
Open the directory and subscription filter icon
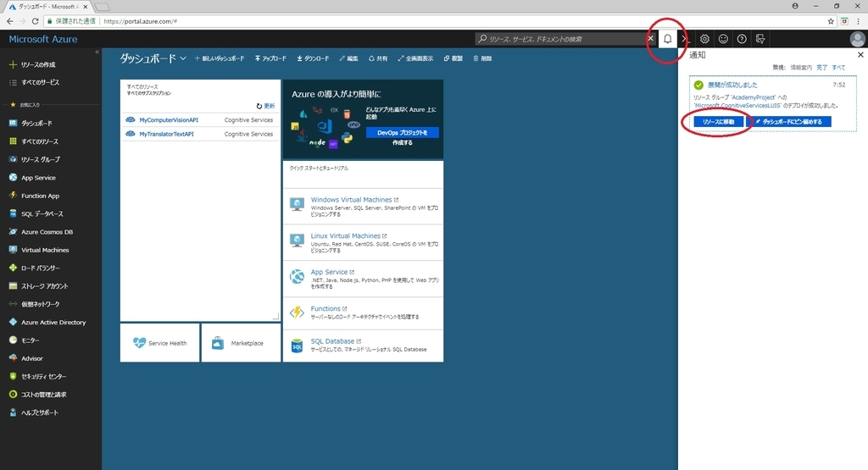[760, 39]
